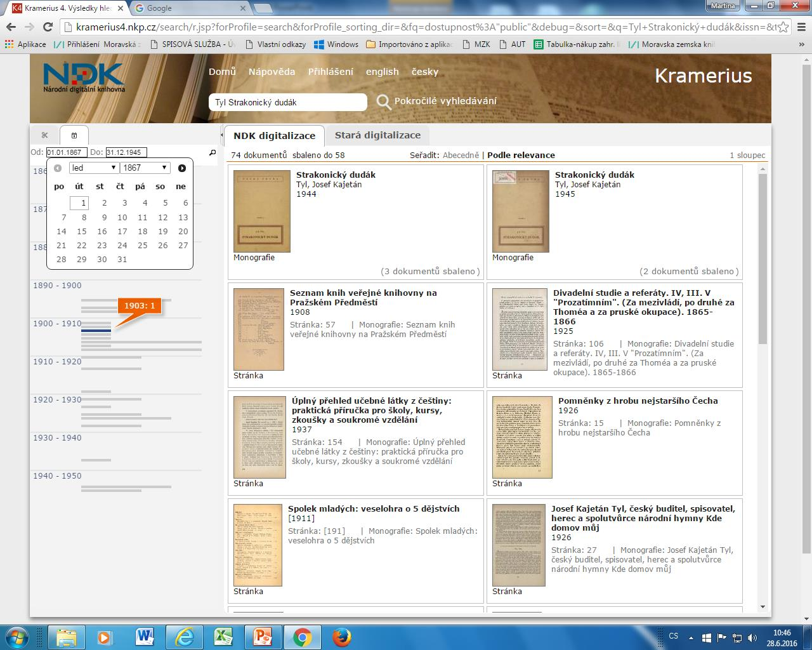Select the 1940 - 1950 decade range
This screenshot has width=812, height=650.
57,476
